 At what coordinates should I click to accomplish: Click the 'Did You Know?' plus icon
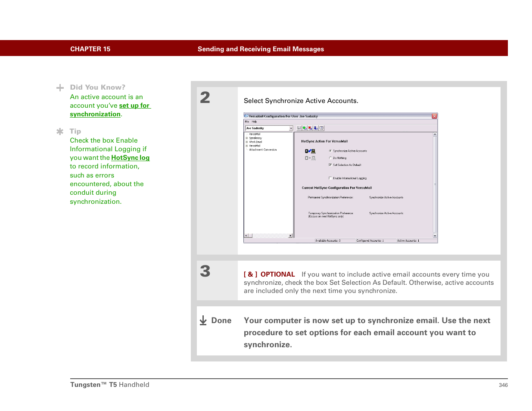[x=60, y=87]
